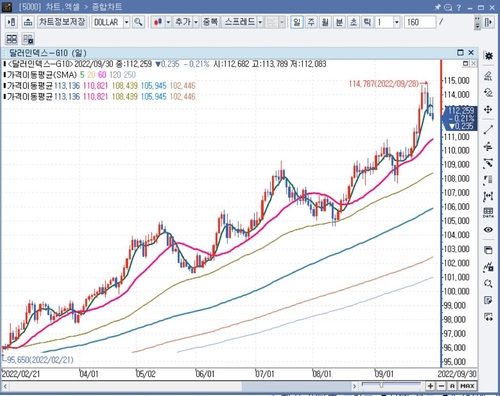500x396 pixels.
Task: Click the 달러인덱스-G10 (일) chart title tab
Action: (x=48, y=53)
